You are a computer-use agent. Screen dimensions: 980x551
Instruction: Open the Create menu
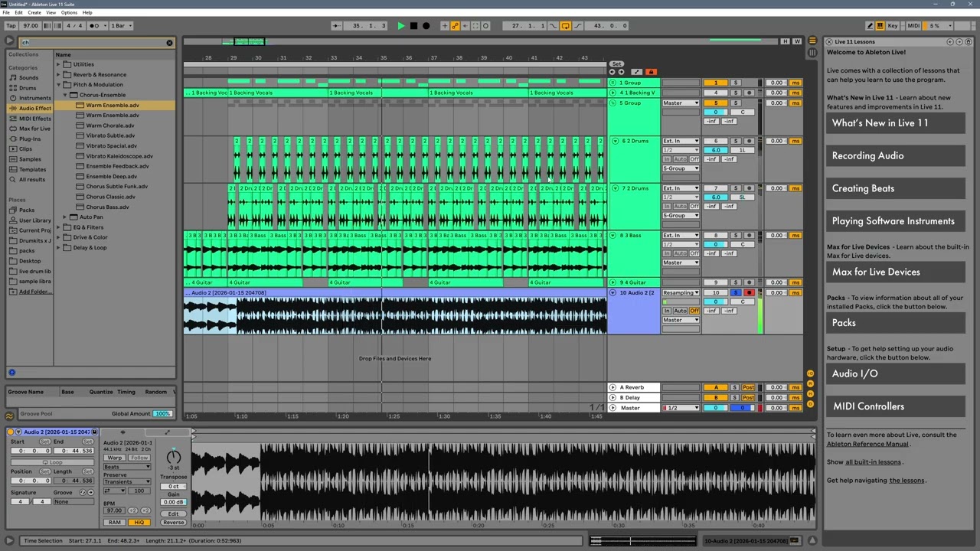click(x=34, y=13)
